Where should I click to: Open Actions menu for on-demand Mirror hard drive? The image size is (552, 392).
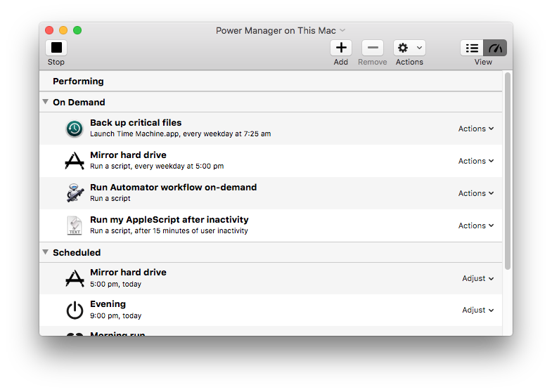click(x=475, y=161)
